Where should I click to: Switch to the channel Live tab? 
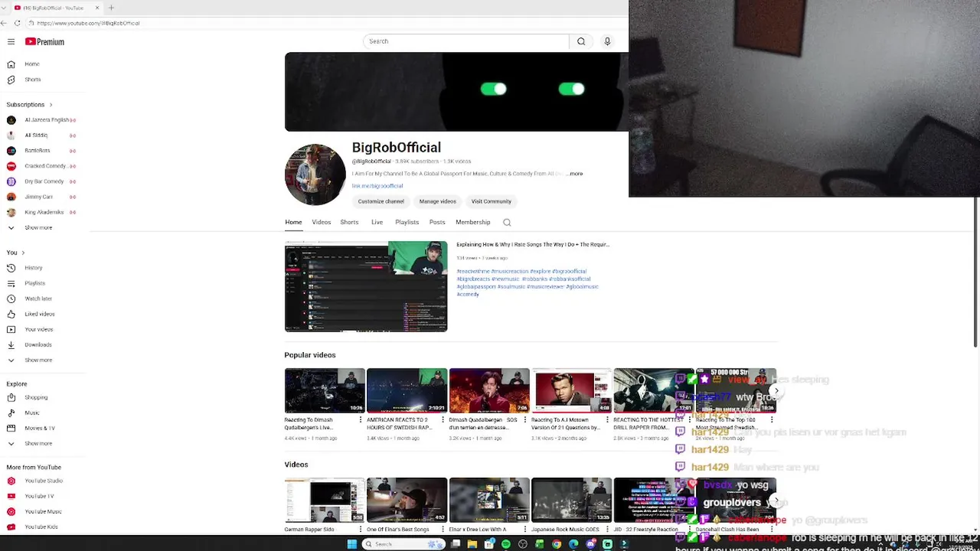(377, 222)
